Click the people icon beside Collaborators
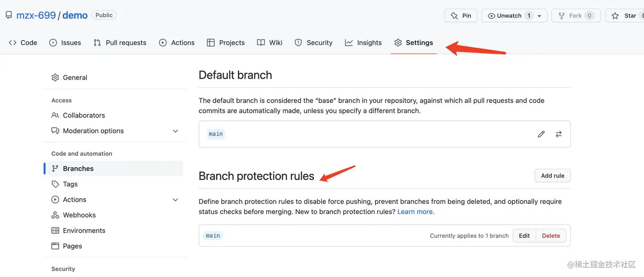 click(x=55, y=115)
